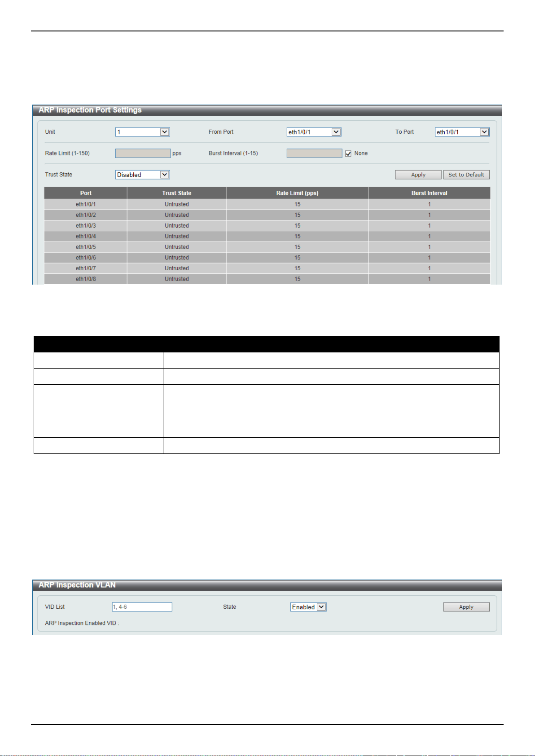Click Untrusted in the eth1/0/1 row

(177, 204)
